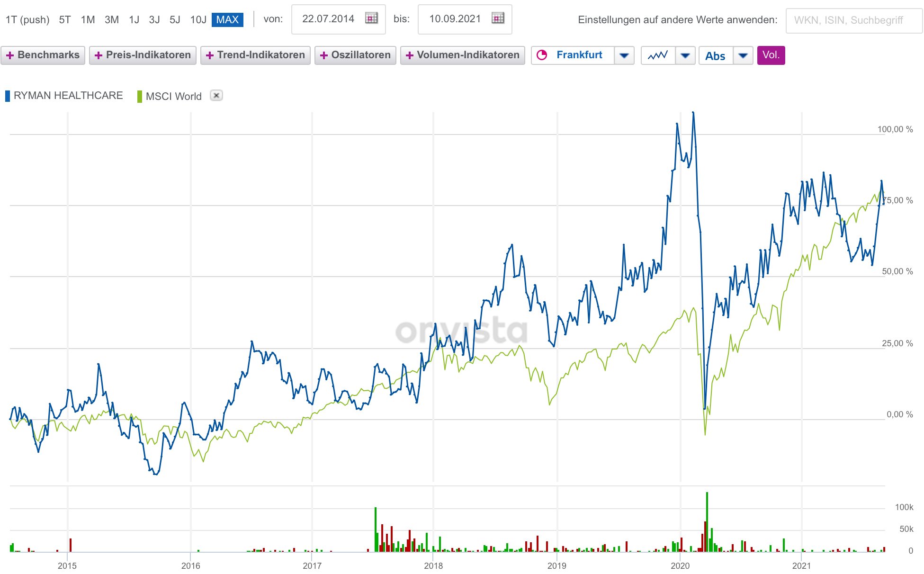Open the 'von' start date calendar icon
This screenshot has height=574, width=924.
click(371, 18)
